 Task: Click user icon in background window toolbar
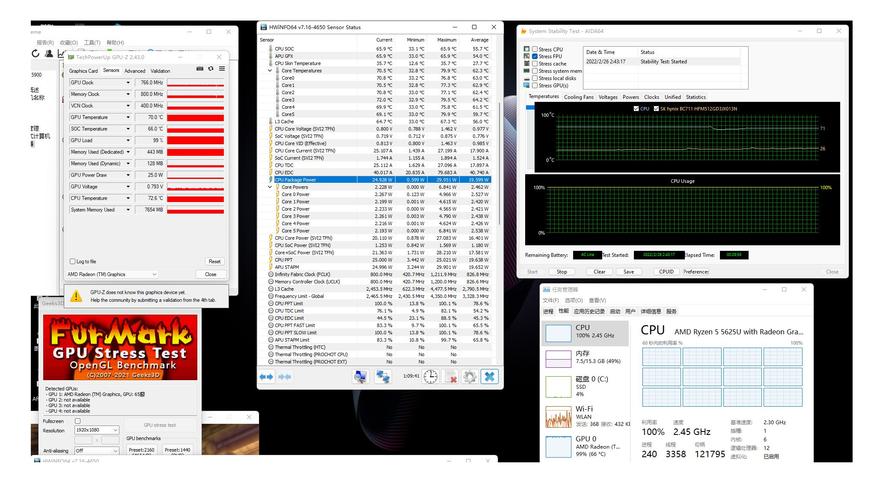pyautogui.click(x=49, y=53)
